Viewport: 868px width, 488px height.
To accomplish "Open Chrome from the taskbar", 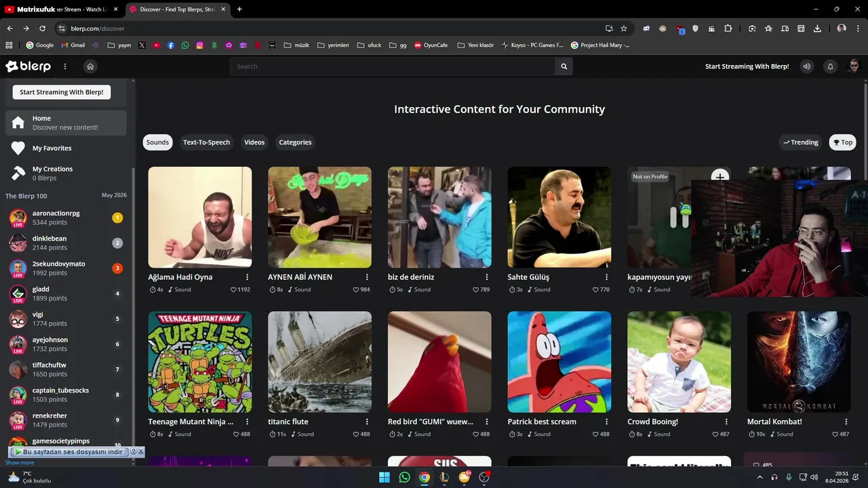I will click(x=425, y=477).
